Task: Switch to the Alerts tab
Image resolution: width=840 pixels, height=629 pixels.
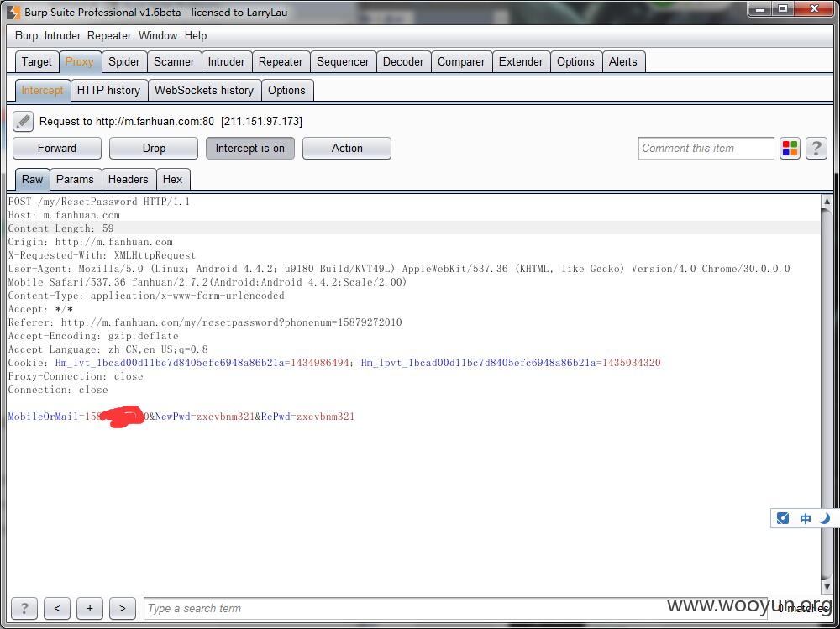Action: click(623, 61)
